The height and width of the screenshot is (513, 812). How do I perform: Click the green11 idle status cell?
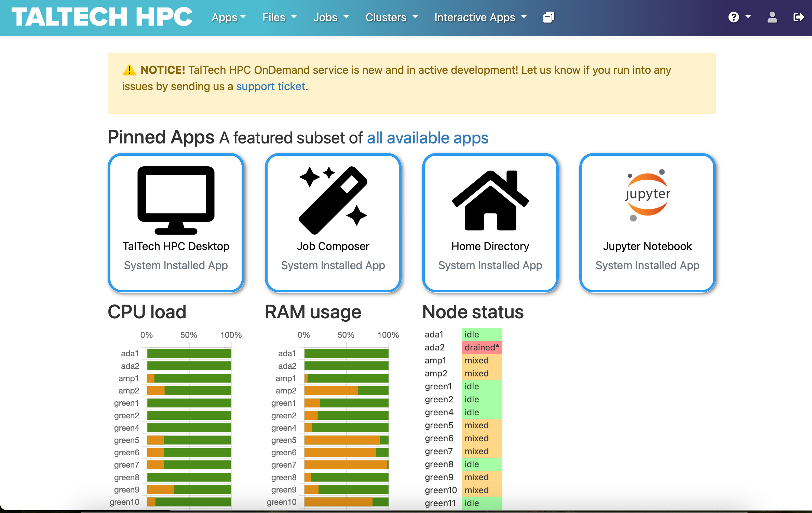pyautogui.click(x=482, y=503)
